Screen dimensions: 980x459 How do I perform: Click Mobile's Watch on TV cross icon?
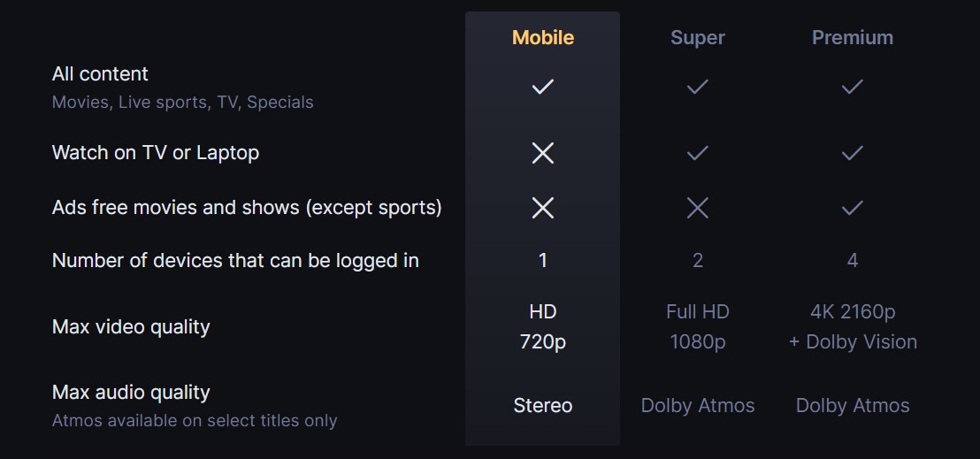tap(542, 153)
